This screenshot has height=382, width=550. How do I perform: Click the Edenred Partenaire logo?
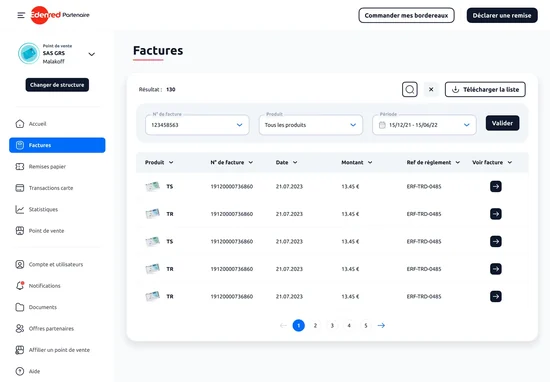(60, 15)
